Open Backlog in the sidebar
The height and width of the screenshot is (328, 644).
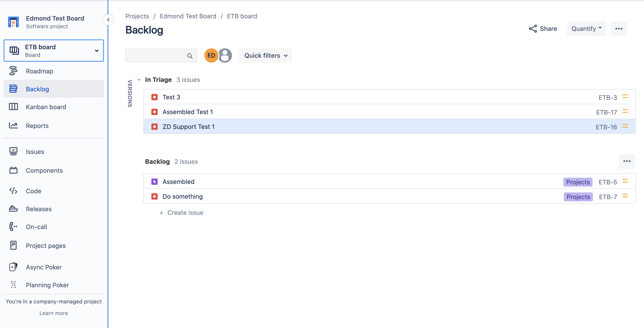click(x=54, y=89)
